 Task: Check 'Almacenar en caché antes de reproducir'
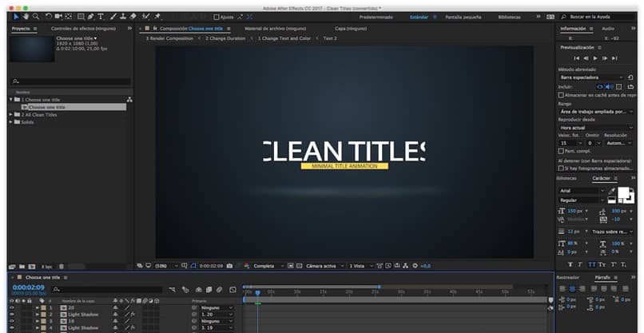pos(561,95)
